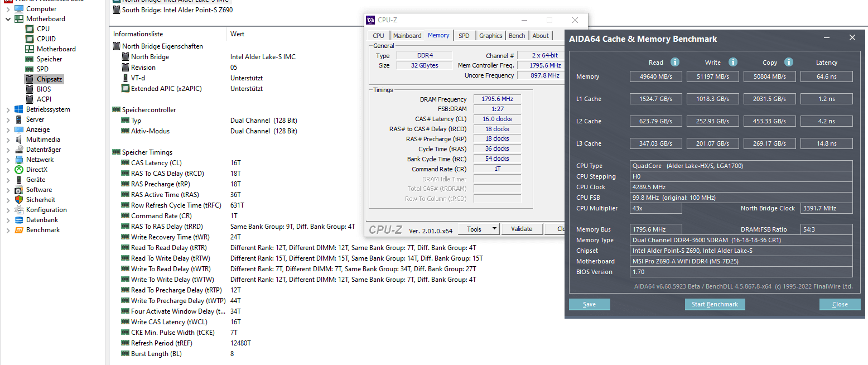This screenshot has width=868, height=365.
Task: Click the Memory Read 49640 MB/s value
Action: [x=655, y=76]
